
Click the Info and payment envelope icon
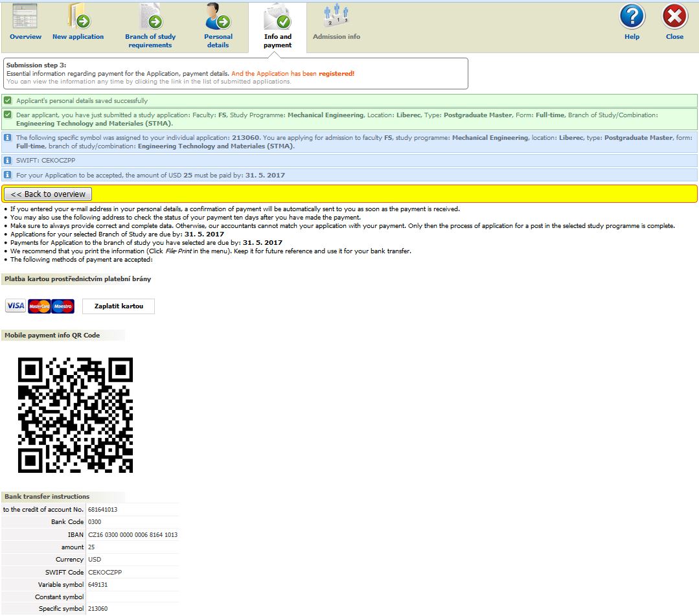(x=277, y=16)
